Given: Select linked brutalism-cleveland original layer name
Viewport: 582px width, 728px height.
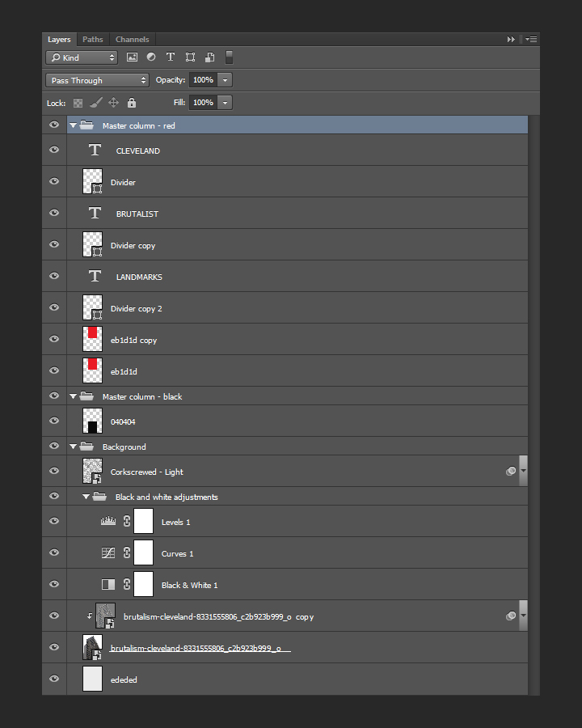Looking at the screenshot, I should pos(200,648).
